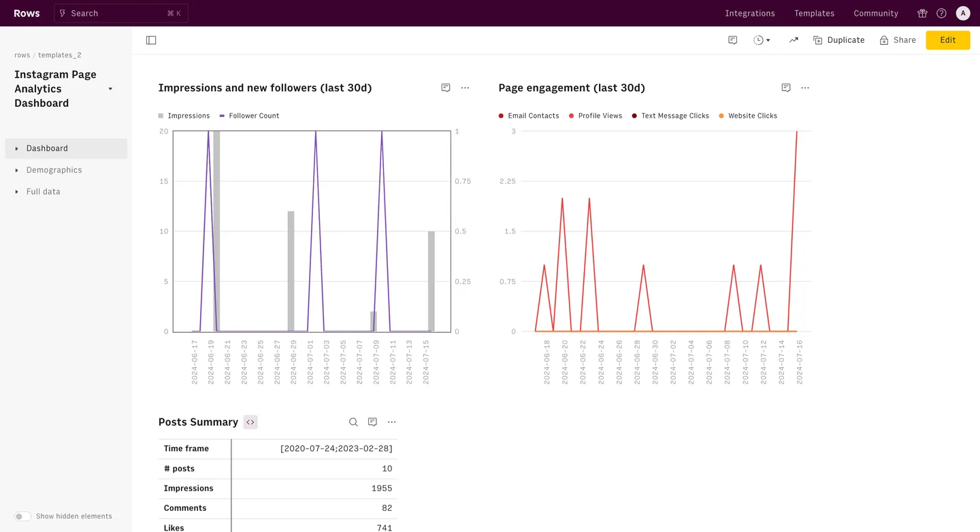Click the yellow Edit button

(948, 40)
